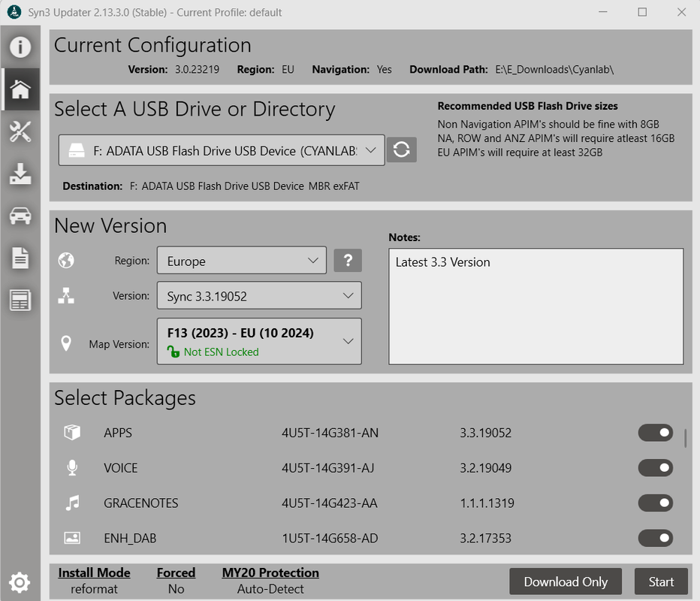Click the MY20 Protection link
The width and height of the screenshot is (700, 601).
click(x=270, y=573)
